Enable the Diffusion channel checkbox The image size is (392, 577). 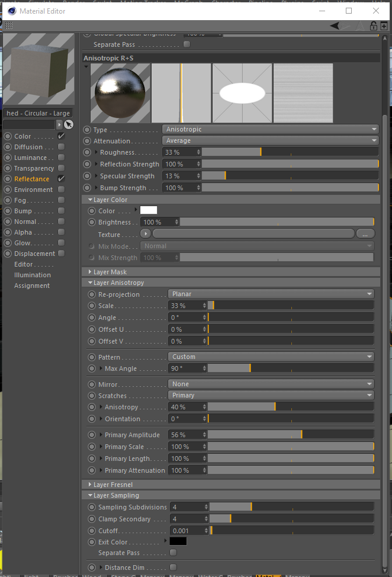61,147
